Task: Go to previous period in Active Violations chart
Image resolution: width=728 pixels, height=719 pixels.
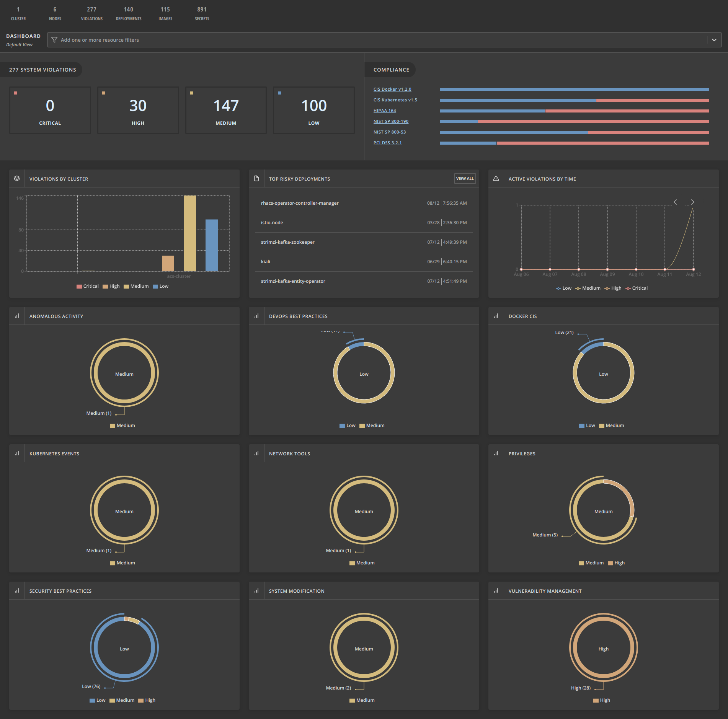Action: pyautogui.click(x=675, y=202)
